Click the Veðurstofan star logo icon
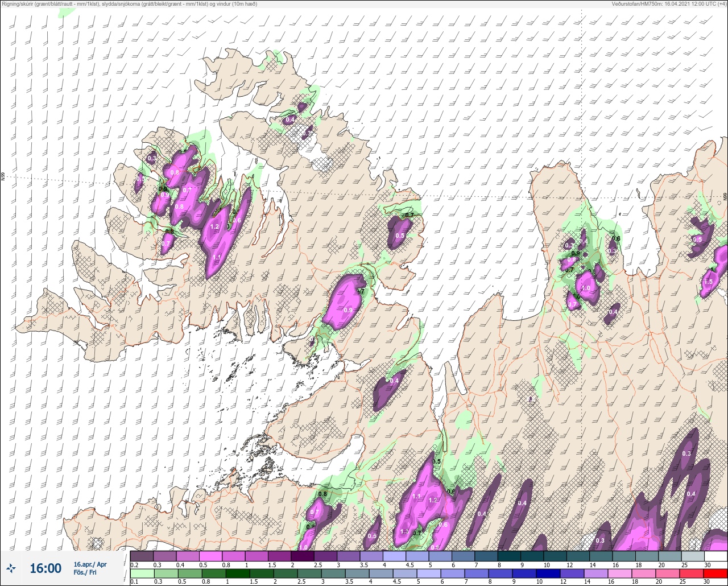This screenshot has width=728, height=586. pos(11,568)
